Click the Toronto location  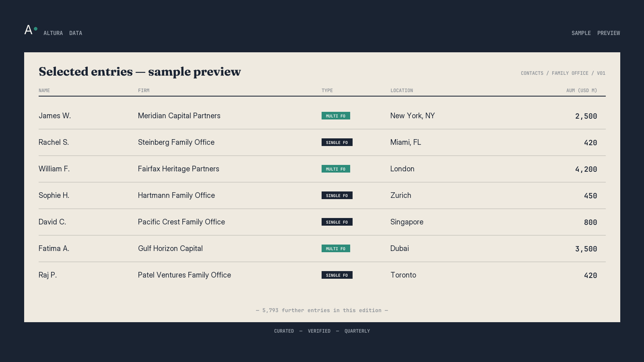(x=403, y=275)
